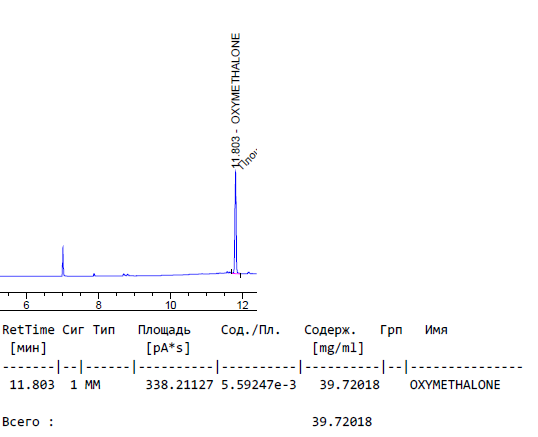This screenshot has width=538, height=437.
Task: Click the area value 338.21127
Action: pyautogui.click(x=179, y=385)
